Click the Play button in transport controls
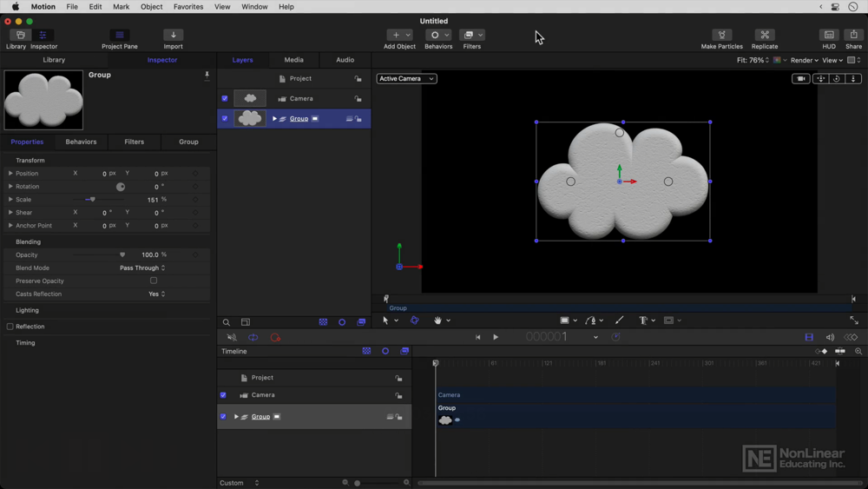Image resolution: width=868 pixels, height=489 pixels. click(x=496, y=337)
